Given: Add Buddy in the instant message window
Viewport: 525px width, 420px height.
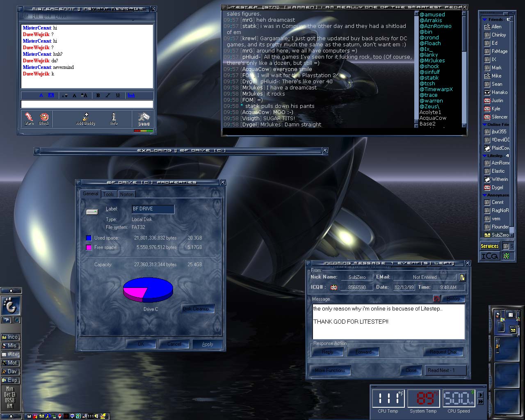Looking at the screenshot, I should coord(85,119).
